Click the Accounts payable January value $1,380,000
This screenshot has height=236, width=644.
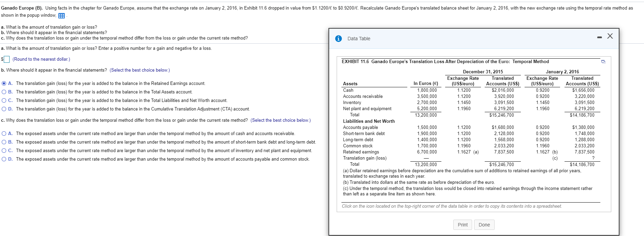[x=583, y=128]
